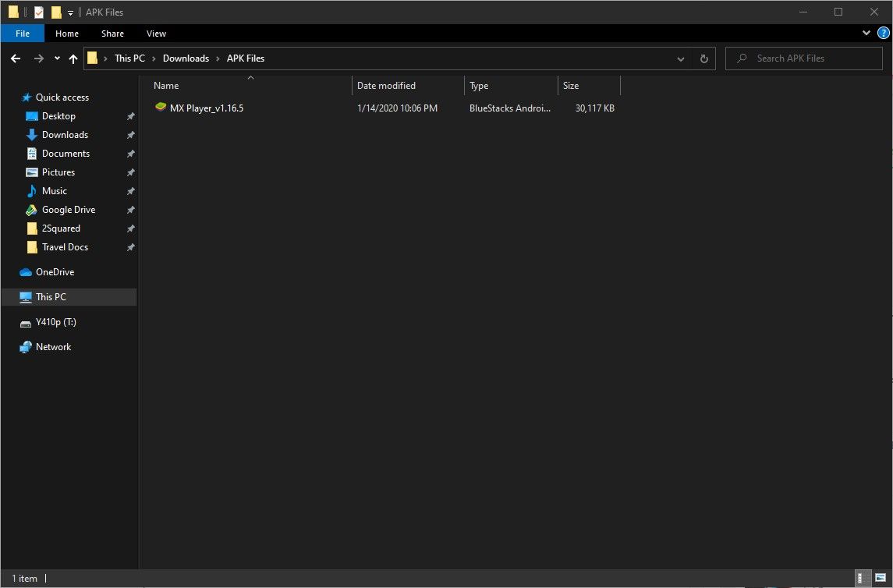Go back using the back arrow
Viewport: 893px width, 588px height.
pos(16,58)
